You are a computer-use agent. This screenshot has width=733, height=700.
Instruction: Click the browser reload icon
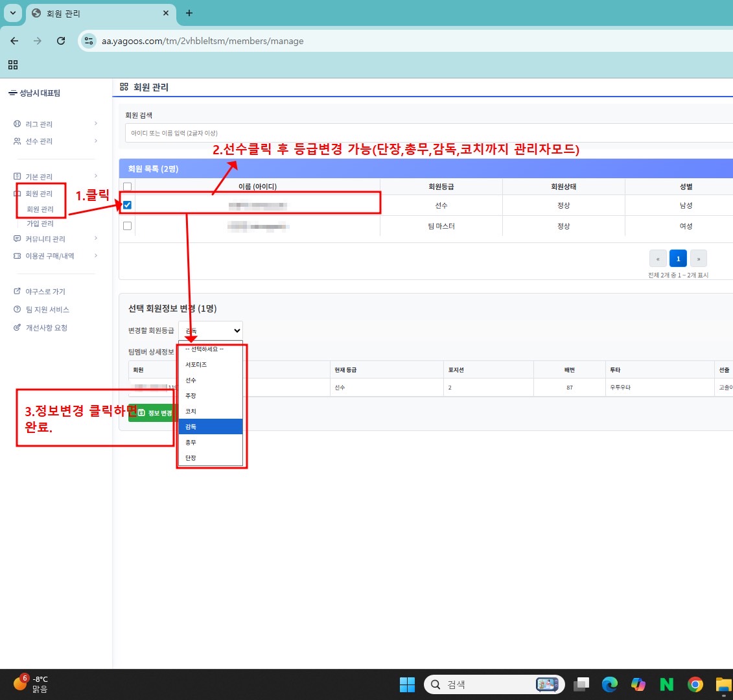(61, 41)
